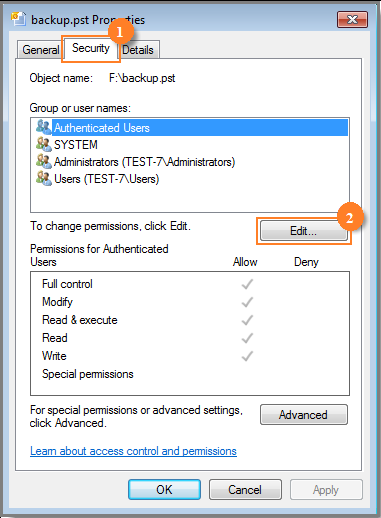Click the backup.pst file icon in title bar
This screenshot has width=381, height=518.
[18, 19]
